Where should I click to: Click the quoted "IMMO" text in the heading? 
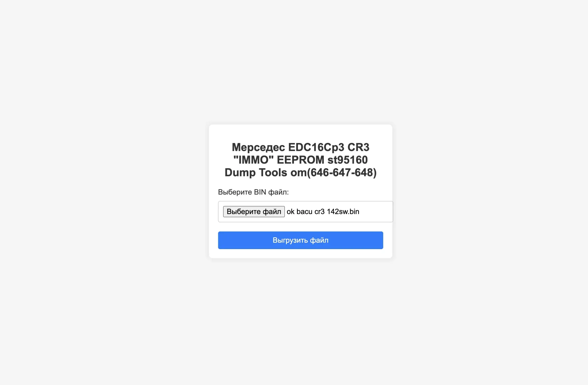click(x=254, y=160)
